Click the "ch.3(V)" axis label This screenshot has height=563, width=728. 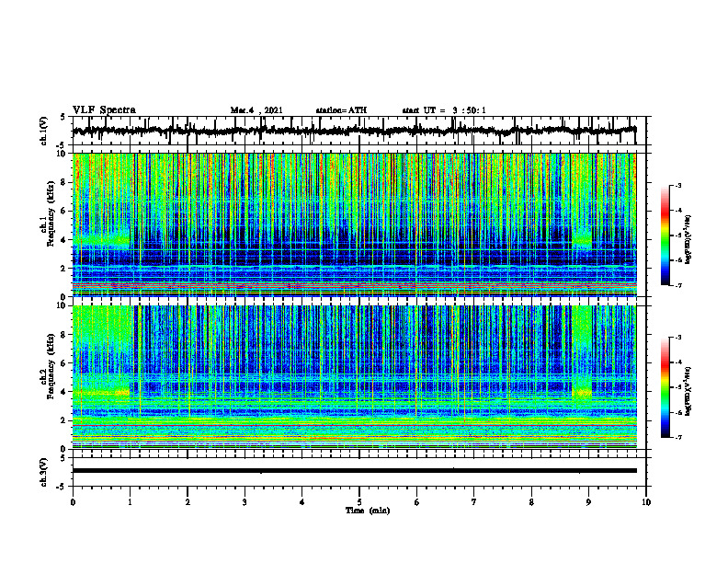44,472
